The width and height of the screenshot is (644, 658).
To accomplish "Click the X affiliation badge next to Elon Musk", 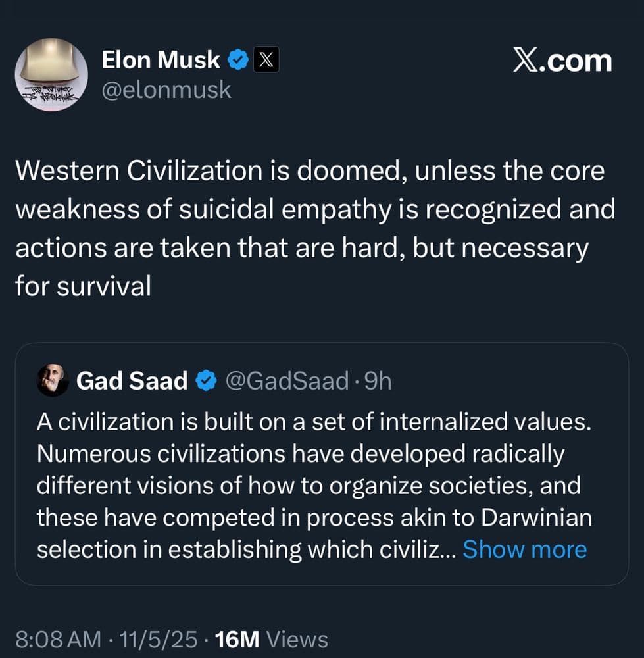I will tap(266, 61).
